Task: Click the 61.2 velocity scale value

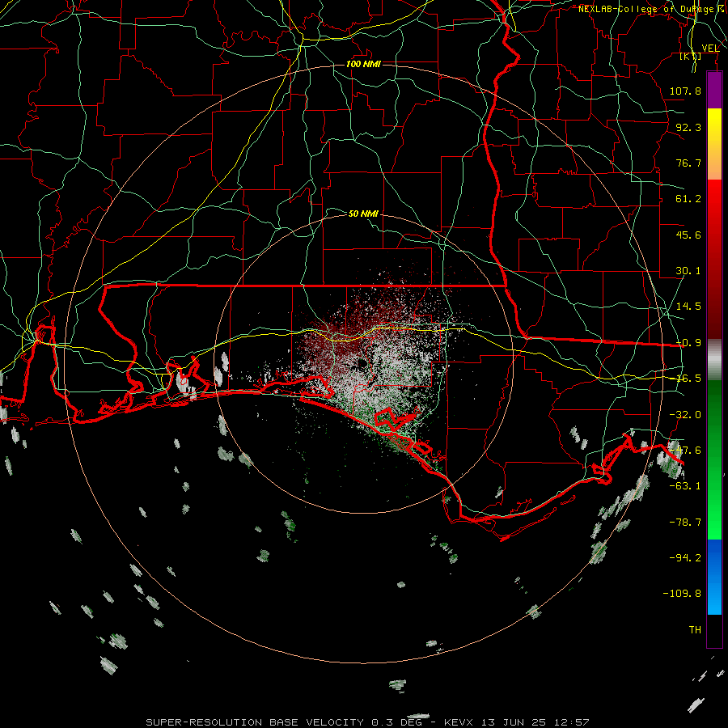Action: click(x=688, y=199)
